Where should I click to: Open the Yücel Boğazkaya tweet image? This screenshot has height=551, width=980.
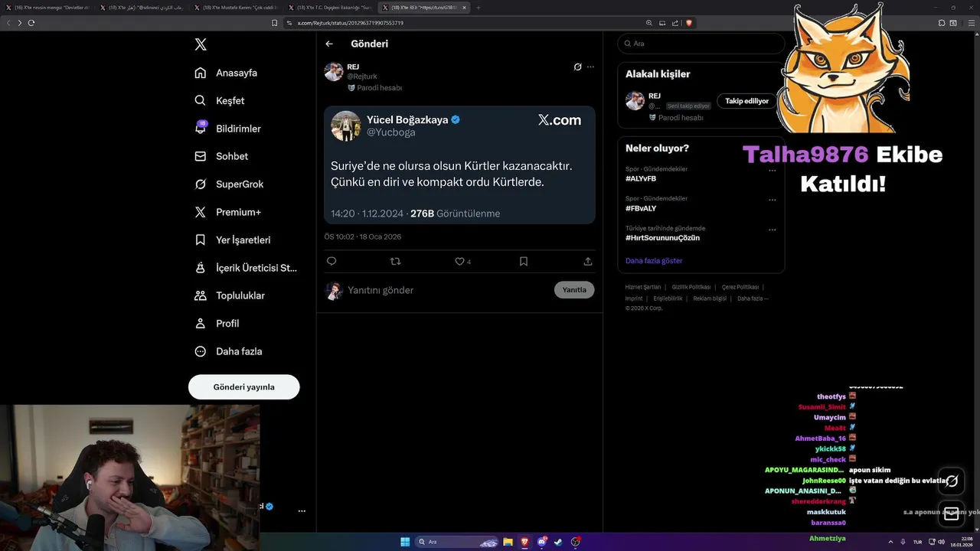[459, 165]
